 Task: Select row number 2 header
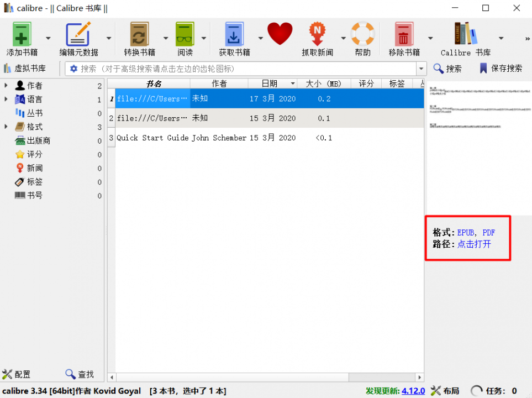tap(111, 118)
